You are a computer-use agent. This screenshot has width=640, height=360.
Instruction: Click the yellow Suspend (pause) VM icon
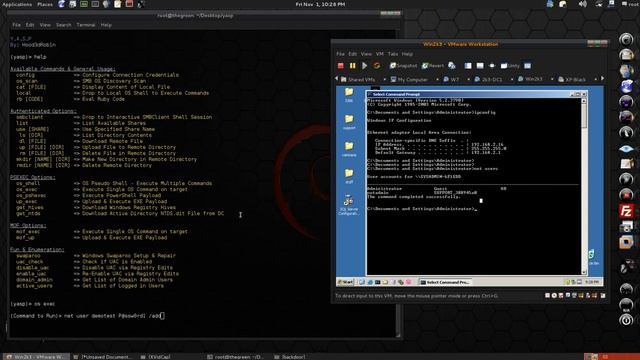tap(352, 66)
